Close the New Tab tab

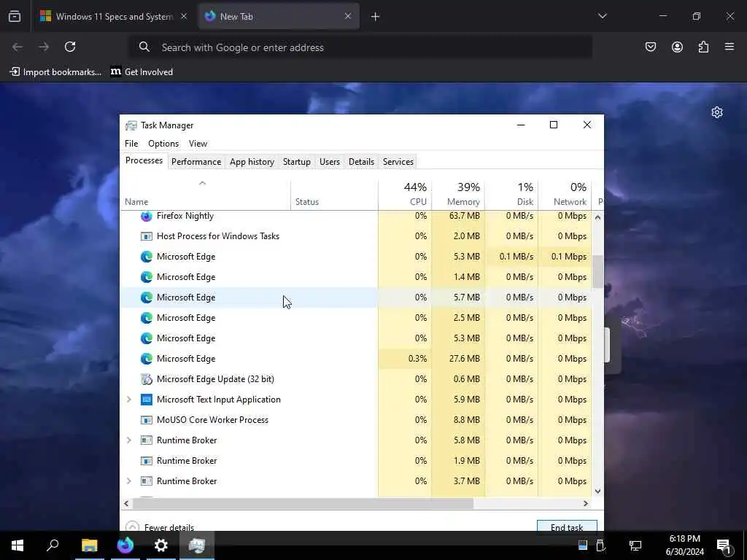click(348, 16)
